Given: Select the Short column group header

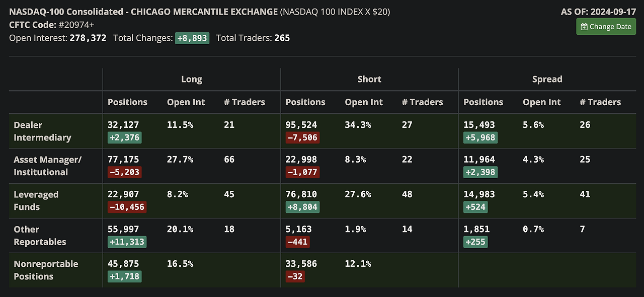Looking at the screenshot, I should click(369, 79).
